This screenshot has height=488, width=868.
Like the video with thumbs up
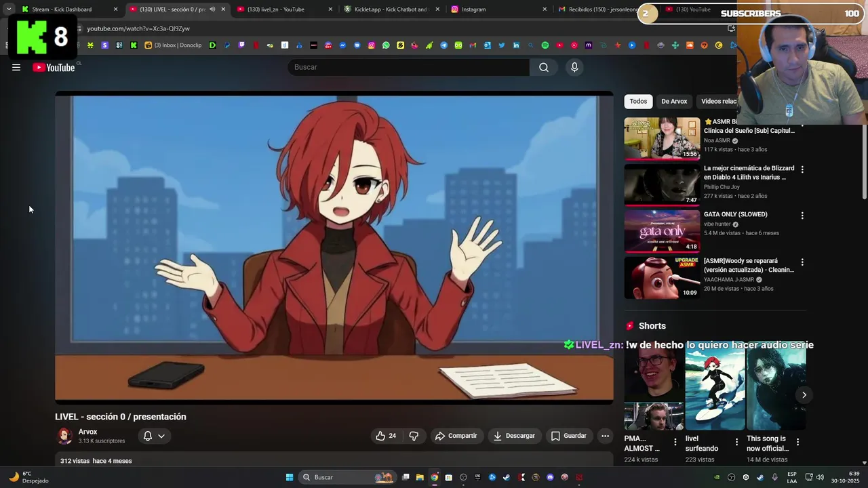pyautogui.click(x=386, y=436)
